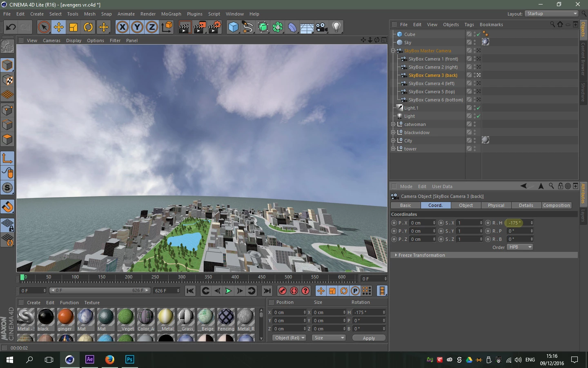Toggle Y axis lock

coord(137,27)
